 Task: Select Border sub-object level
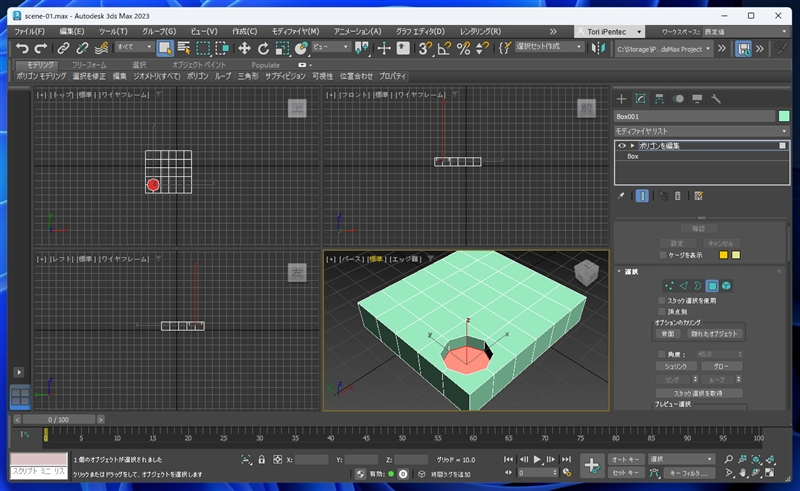coord(697,286)
